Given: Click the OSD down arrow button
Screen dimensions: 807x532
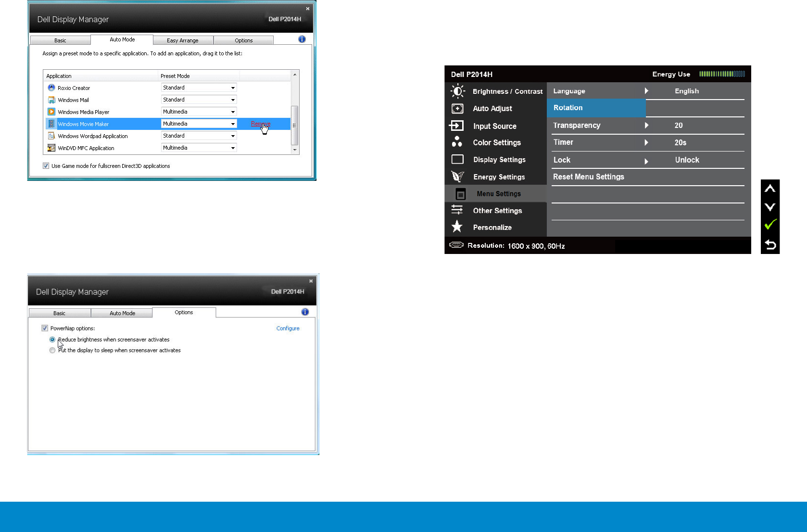Looking at the screenshot, I should [x=770, y=207].
